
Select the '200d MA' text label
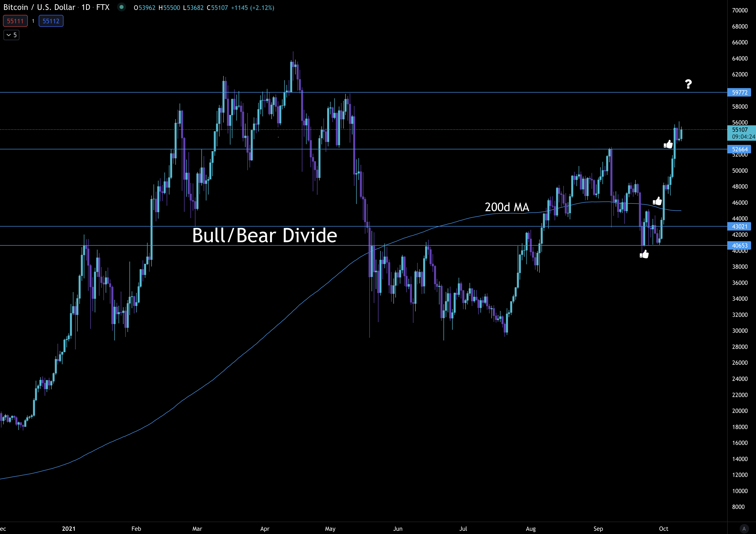click(507, 207)
